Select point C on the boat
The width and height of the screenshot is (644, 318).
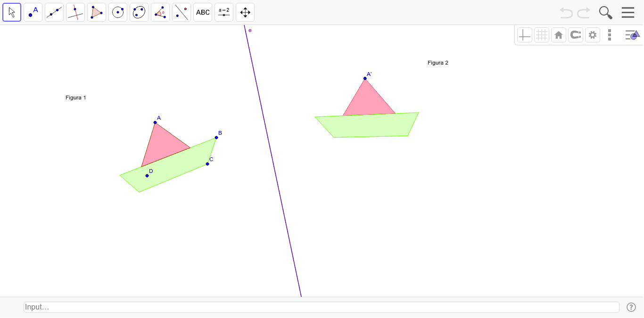click(207, 164)
